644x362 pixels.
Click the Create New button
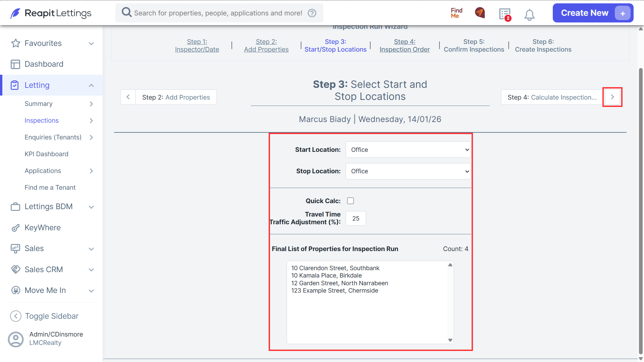(x=593, y=13)
